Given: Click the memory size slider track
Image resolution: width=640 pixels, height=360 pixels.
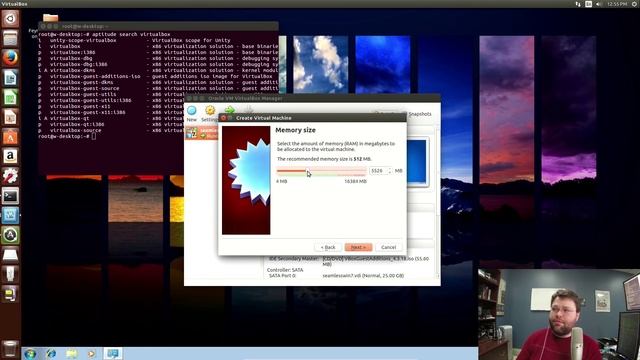Looking at the screenshot, I should (321, 171).
